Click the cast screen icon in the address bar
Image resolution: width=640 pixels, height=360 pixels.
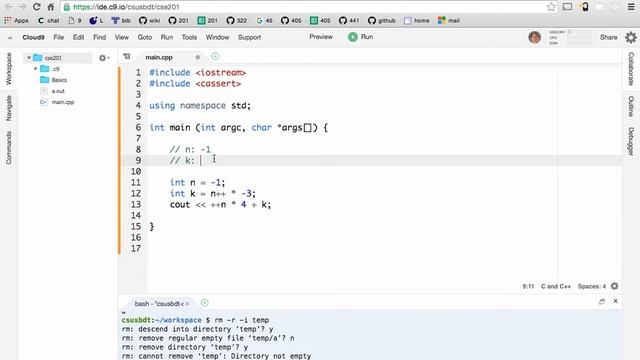point(567,7)
